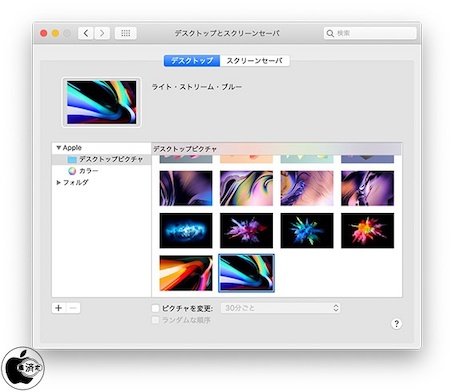Expand the フォルダ disclosure triangle
Viewport: 454px width, 392px height.
[x=59, y=182]
